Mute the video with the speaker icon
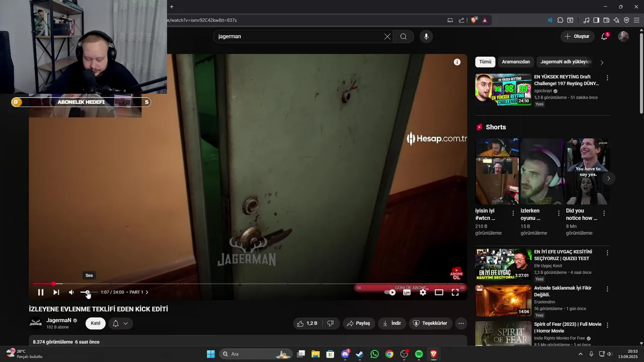644x362 pixels. (x=71, y=292)
